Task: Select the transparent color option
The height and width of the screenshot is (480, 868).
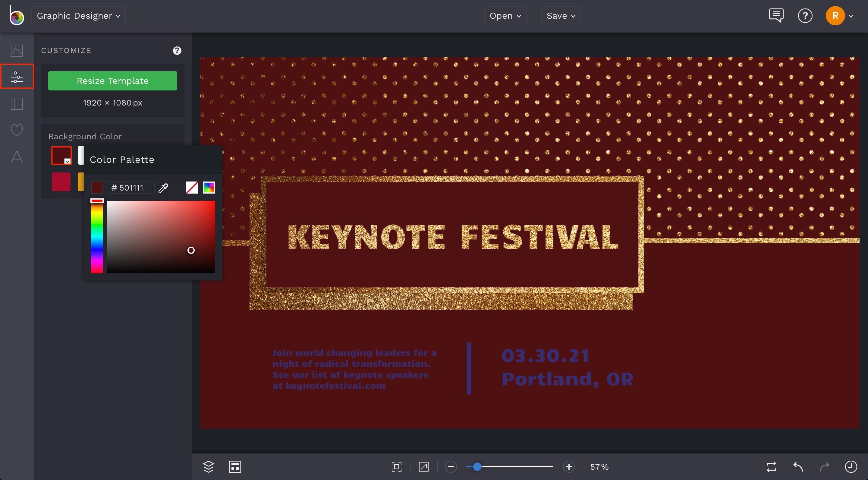Action: pyautogui.click(x=192, y=188)
